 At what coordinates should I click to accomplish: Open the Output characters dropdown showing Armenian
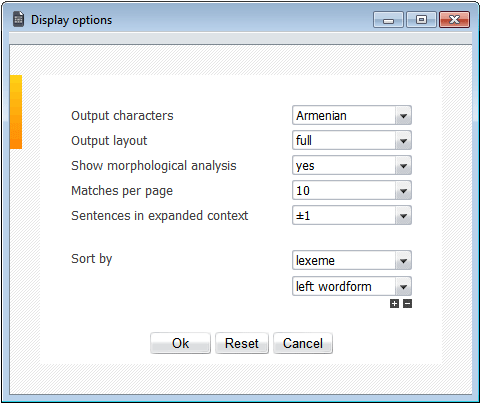[352, 115]
